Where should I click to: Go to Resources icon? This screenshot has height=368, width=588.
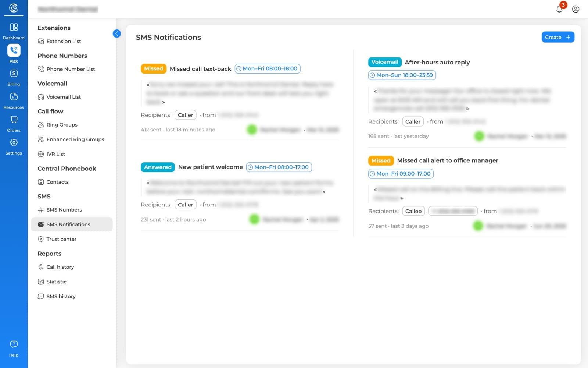[14, 96]
